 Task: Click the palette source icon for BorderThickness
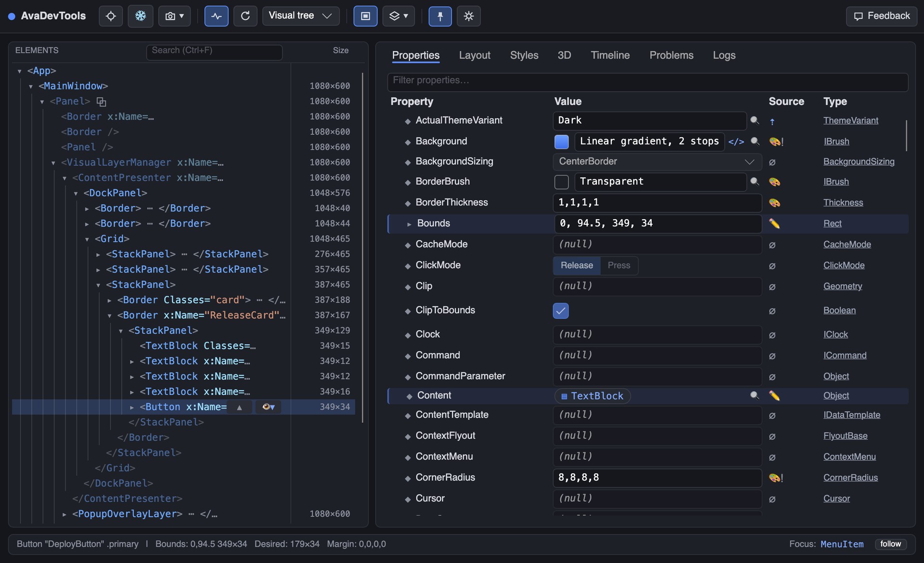click(774, 203)
